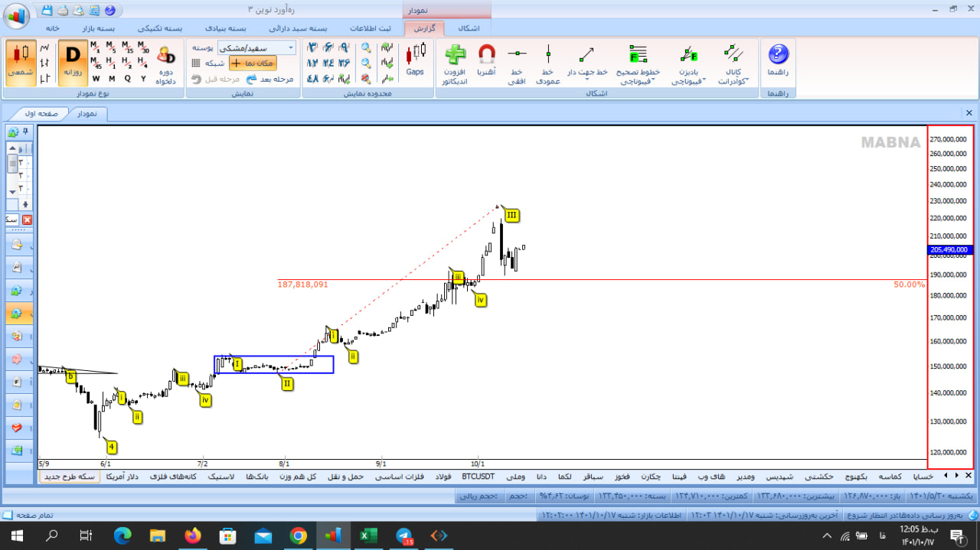Select horizontal line (خط افقی) tool
Viewport: 980px width, 550px height.
(518, 64)
